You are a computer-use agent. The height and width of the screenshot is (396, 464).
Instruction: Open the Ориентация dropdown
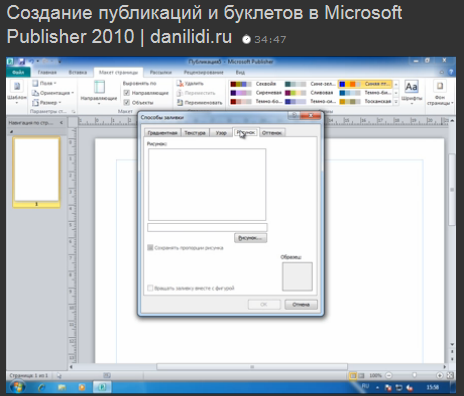(x=53, y=93)
